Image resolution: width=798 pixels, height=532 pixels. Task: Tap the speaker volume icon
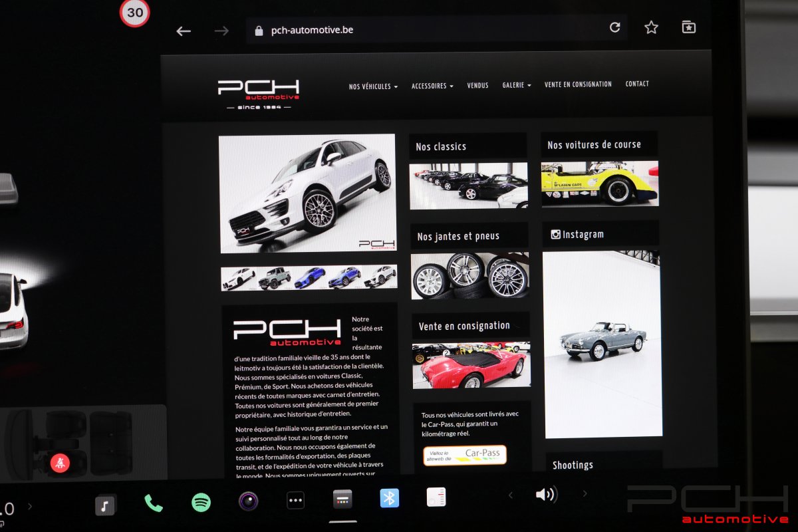[x=546, y=494]
